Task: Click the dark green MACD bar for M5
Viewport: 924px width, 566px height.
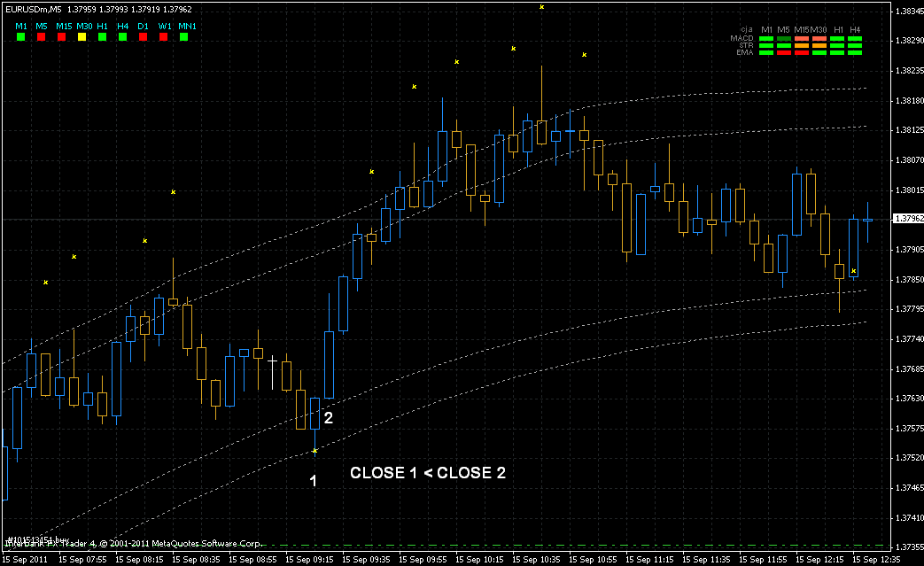Action: point(784,38)
